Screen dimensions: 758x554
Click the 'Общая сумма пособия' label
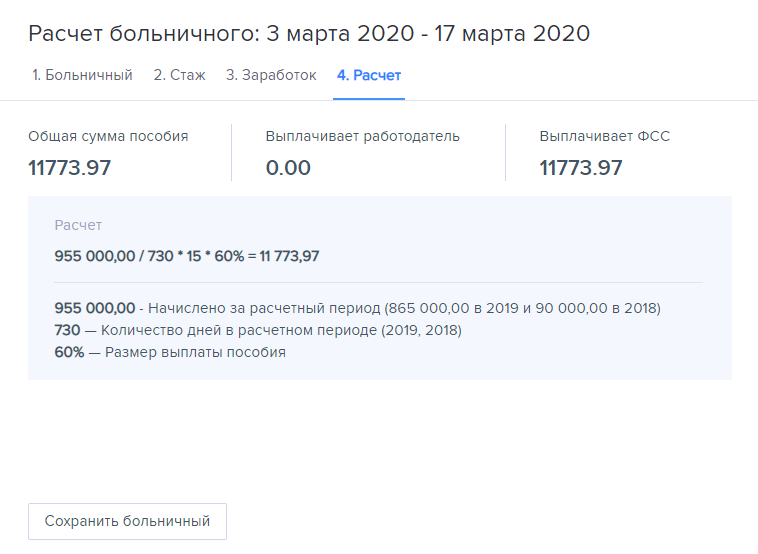coord(108,136)
